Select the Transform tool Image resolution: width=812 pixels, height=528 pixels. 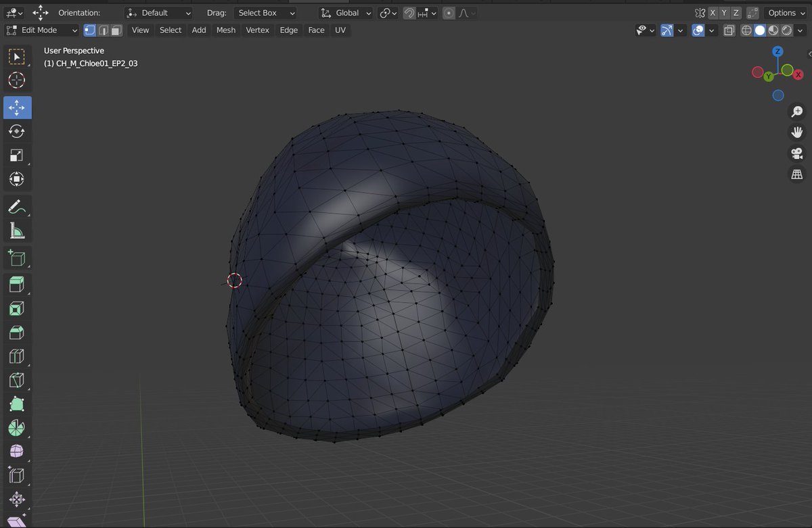point(17,179)
